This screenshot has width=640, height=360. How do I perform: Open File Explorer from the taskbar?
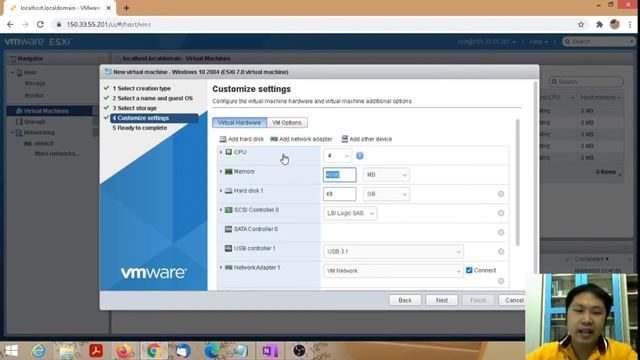(67, 351)
